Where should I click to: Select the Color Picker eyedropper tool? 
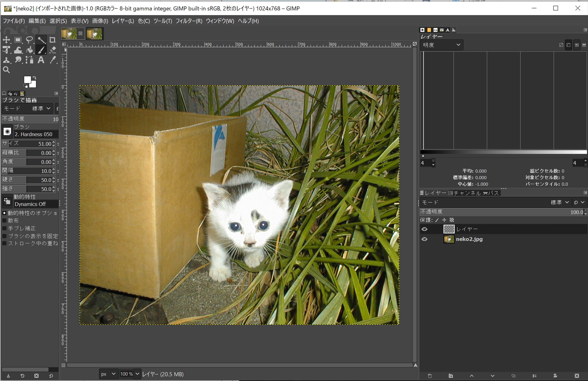[53, 60]
